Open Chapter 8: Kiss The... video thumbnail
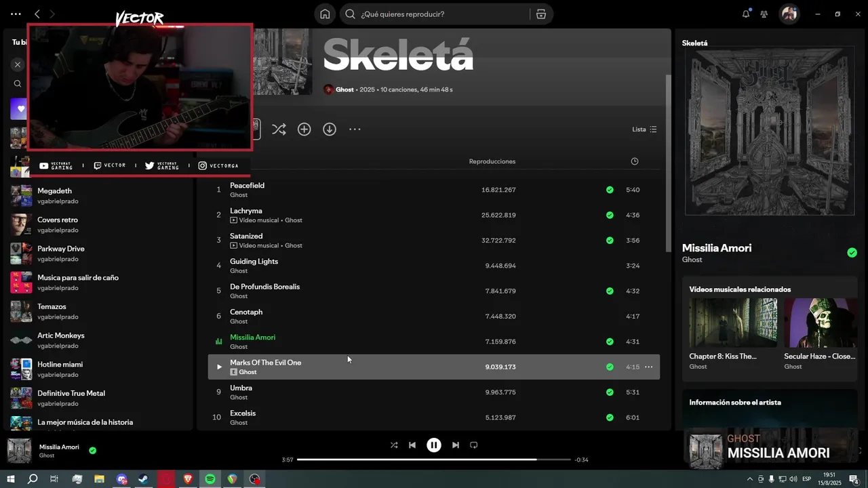Screen dimensions: 868x488 point(733,323)
